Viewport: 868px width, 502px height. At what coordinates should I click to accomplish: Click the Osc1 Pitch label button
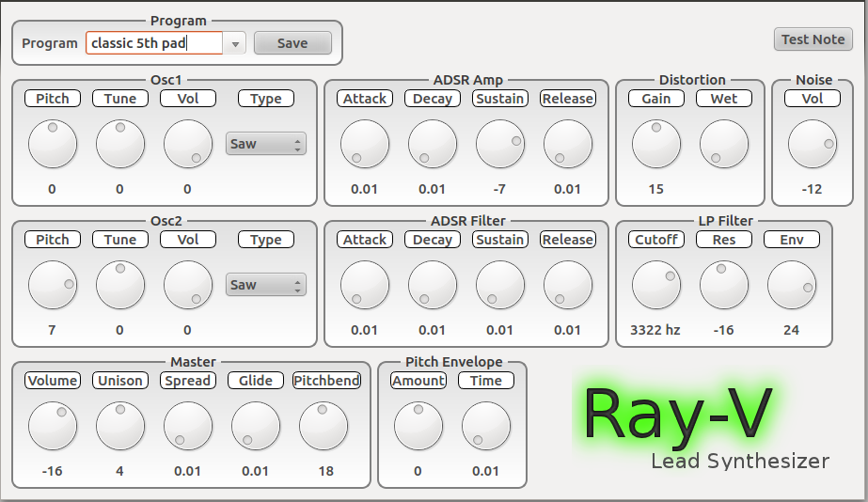[53, 99]
